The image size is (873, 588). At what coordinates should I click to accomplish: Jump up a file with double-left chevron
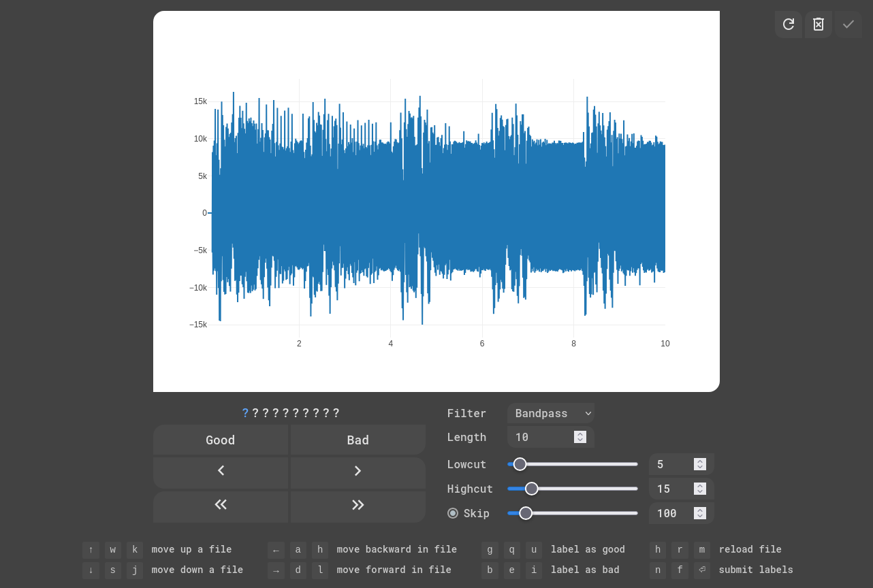(221, 505)
